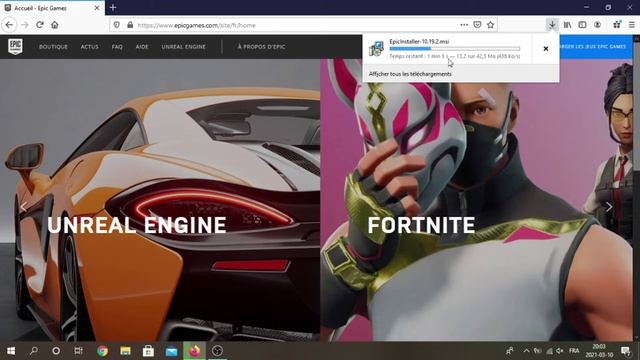Open OBS Studio taskbar icon
Screen dimensions: 640x360
pos(218,351)
